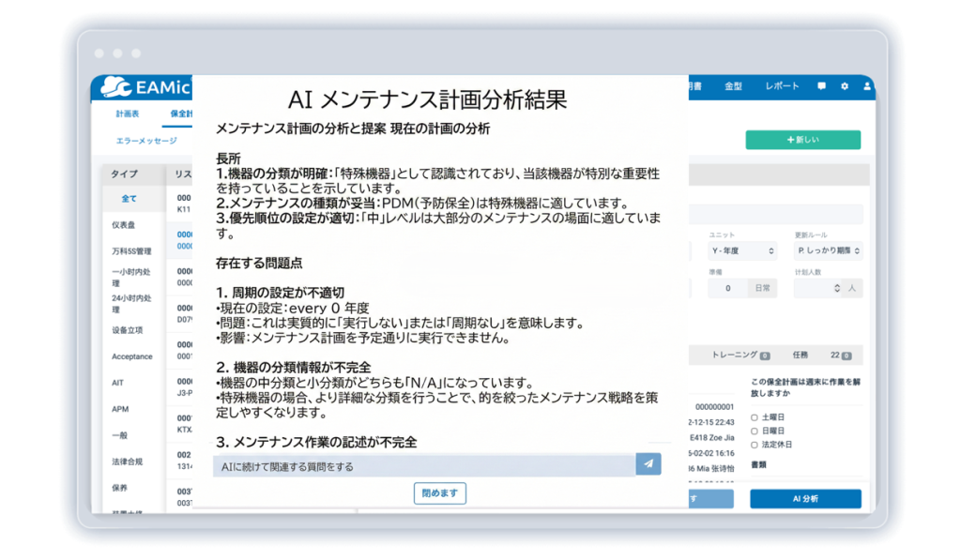Open the Y-年度 unit dropdown

[742, 250]
